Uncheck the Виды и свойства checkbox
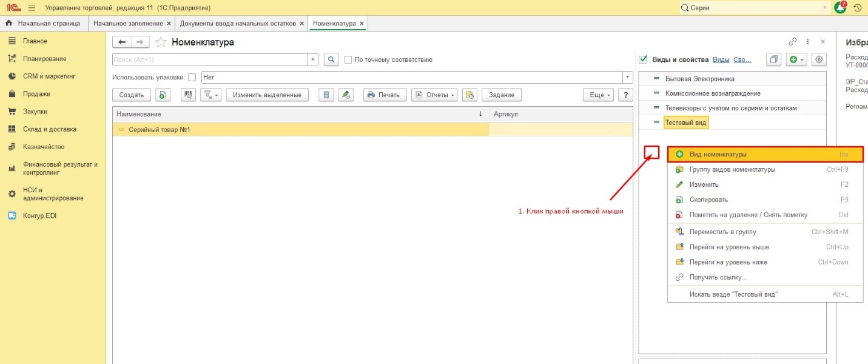Viewport: 868px width, 364px height. [643, 59]
